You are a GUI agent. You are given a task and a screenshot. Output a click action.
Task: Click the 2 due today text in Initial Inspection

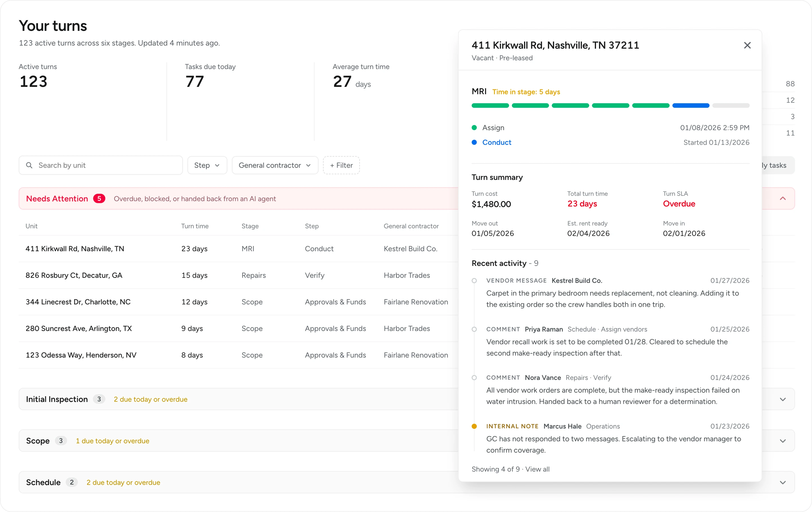pos(150,399)
